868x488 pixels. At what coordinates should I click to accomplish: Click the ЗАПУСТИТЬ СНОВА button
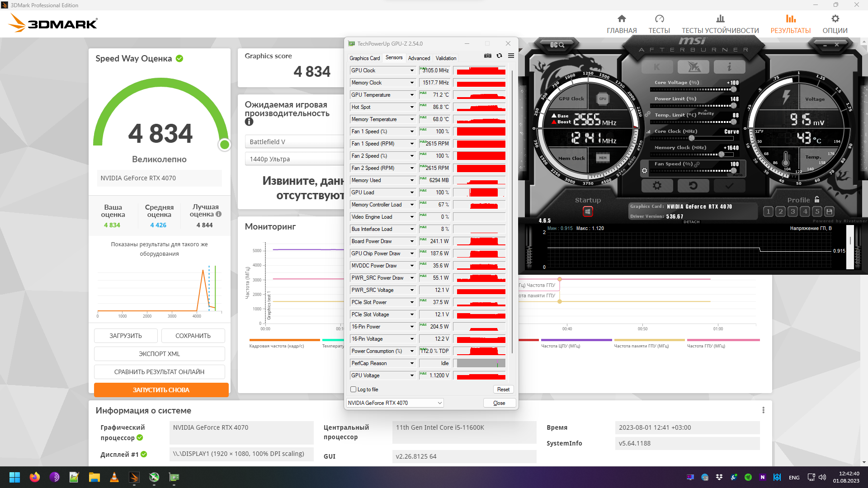(x=161, y=390)
